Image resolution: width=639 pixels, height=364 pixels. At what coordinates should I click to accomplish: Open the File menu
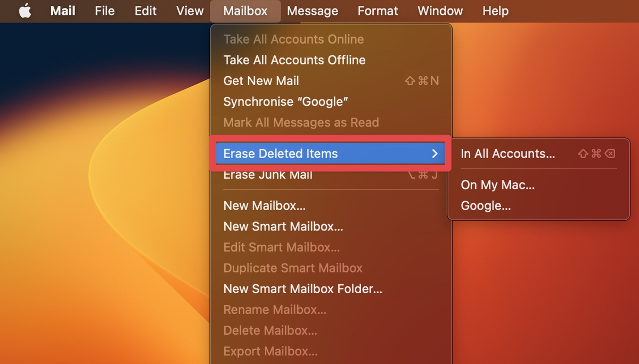[x=104, y=11]
